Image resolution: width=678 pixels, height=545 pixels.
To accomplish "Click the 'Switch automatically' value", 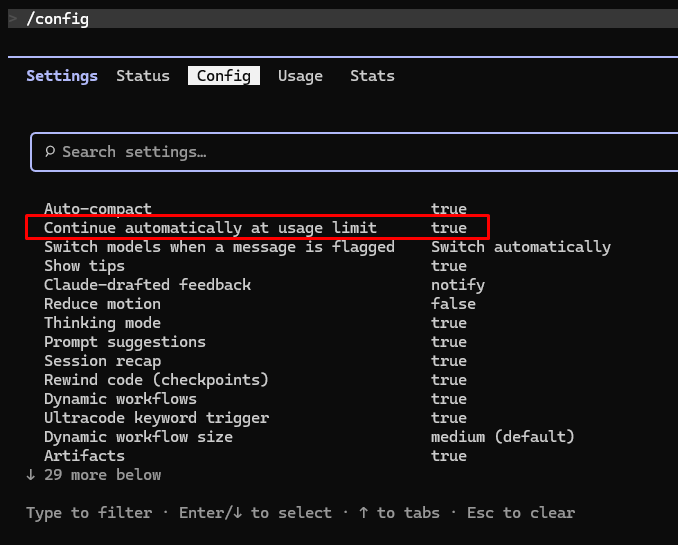I will (521, 247).
